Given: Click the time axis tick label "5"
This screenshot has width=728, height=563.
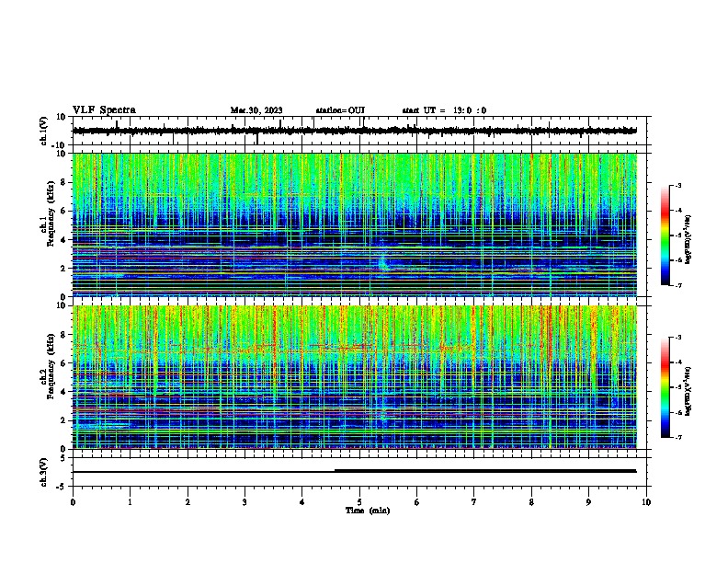Looking at the screenshot, I should (x=359, y=502).
